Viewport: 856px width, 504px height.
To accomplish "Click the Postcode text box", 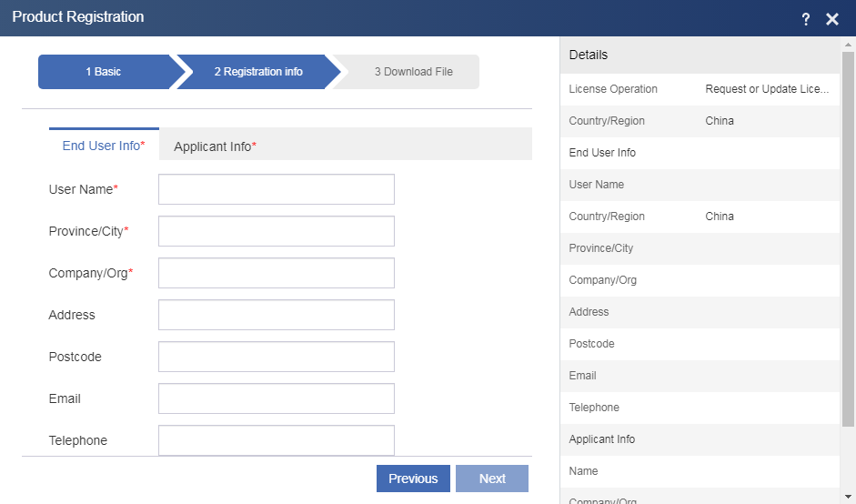I will (277, 357).
